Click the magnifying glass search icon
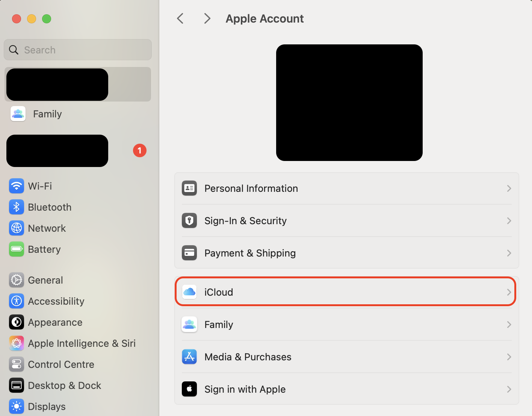The height and width of the screenshot is (416, 532). point(14,50)
